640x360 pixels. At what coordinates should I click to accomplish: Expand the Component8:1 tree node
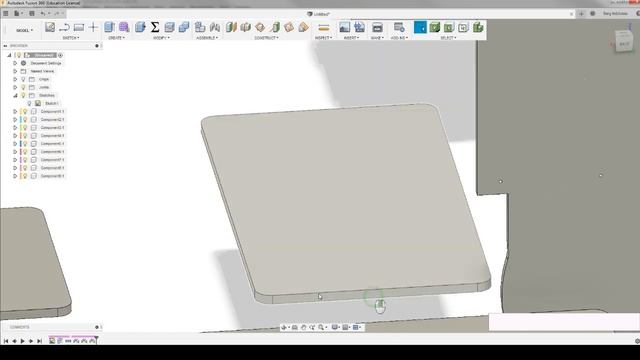pos(15,168)
